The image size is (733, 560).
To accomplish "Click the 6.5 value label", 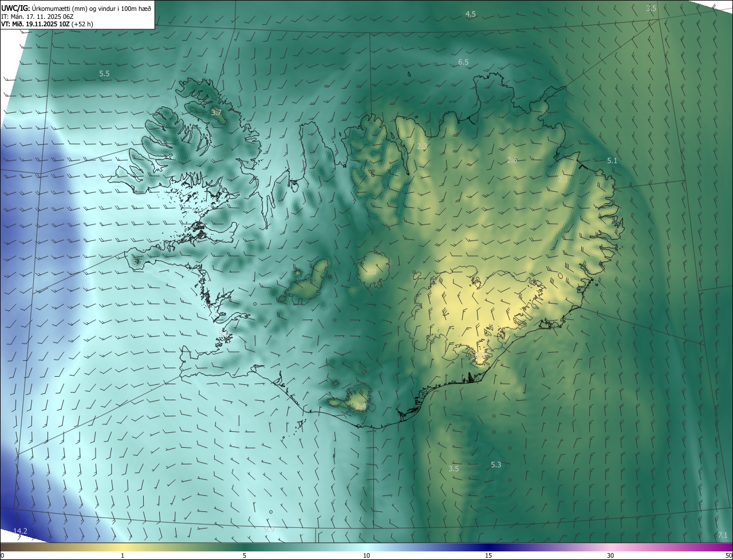I will click(463, 62).
